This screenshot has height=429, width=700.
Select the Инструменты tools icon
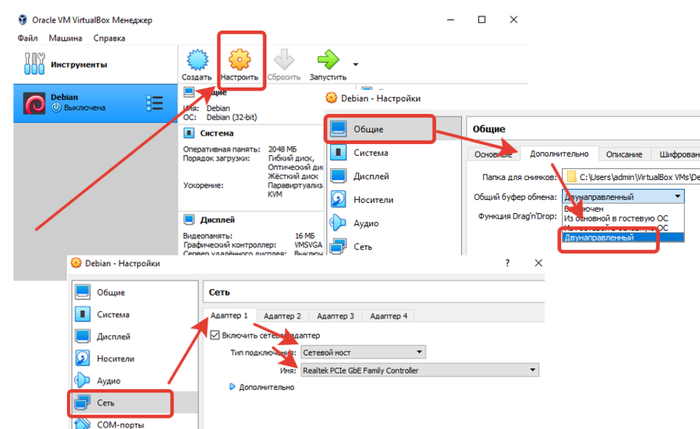34,64
